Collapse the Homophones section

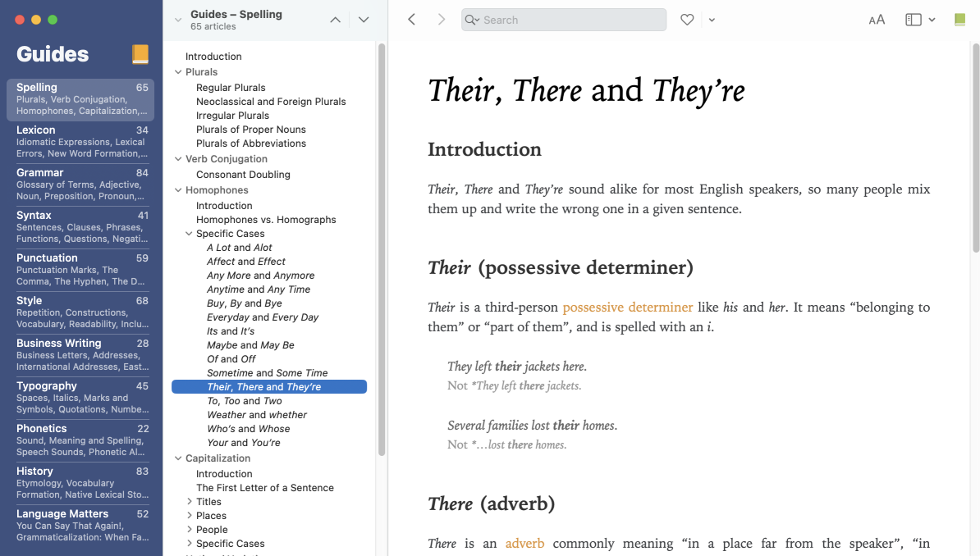coord(178,190)
